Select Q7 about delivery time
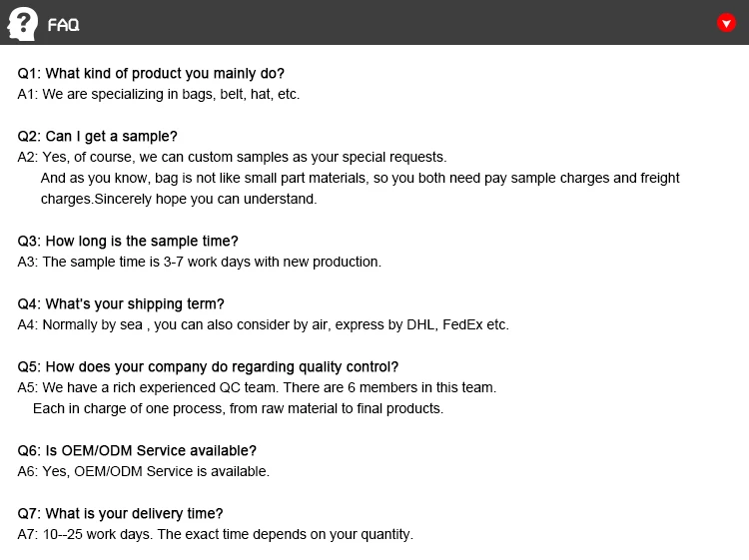This screenshot has height=560, width=749. click(120, 513)
